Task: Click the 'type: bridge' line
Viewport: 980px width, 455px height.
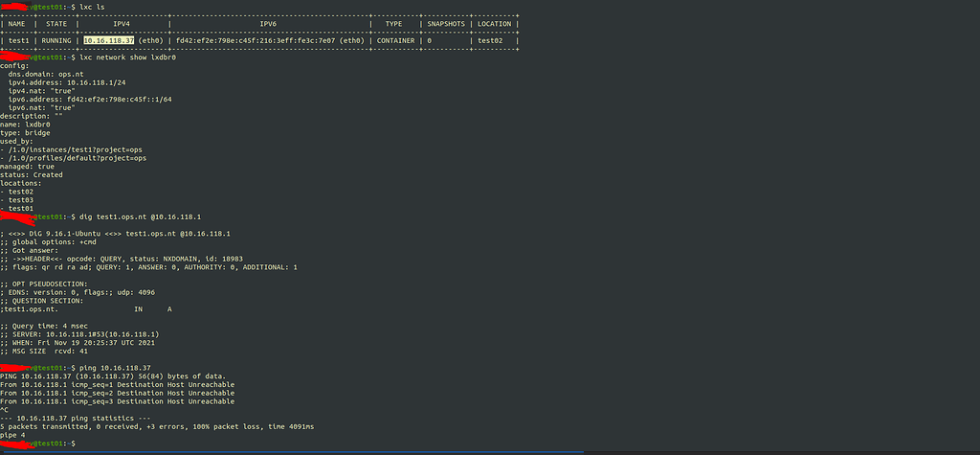Action: 25,133
